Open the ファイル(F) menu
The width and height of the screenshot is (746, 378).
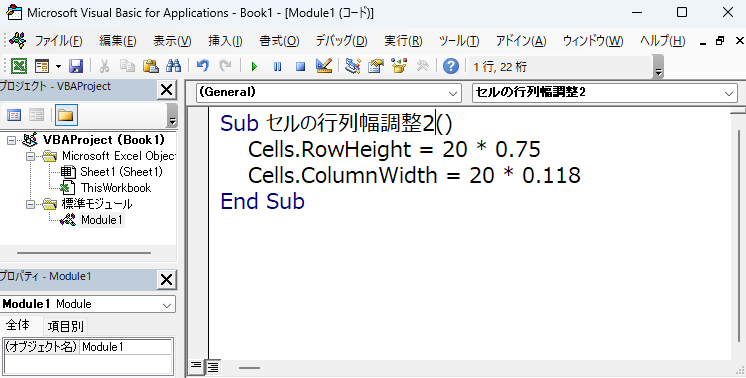59,41
